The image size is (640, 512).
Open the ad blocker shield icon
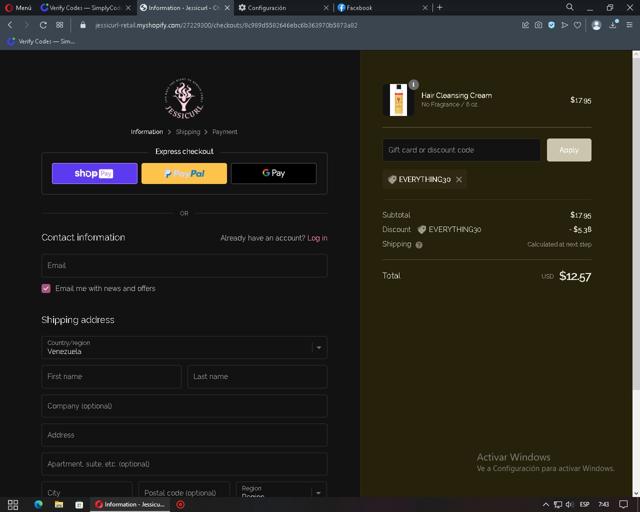pos(551,25)
